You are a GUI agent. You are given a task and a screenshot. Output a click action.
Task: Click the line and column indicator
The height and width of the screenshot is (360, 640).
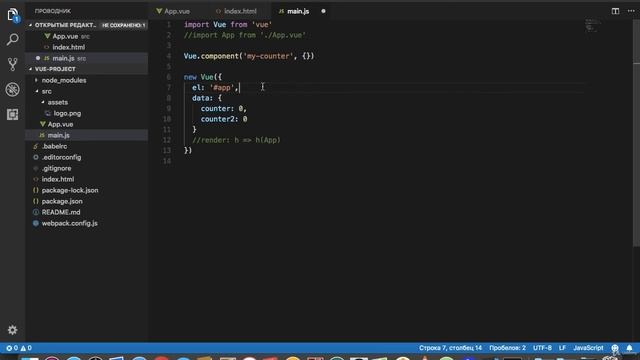click(450, 348)
